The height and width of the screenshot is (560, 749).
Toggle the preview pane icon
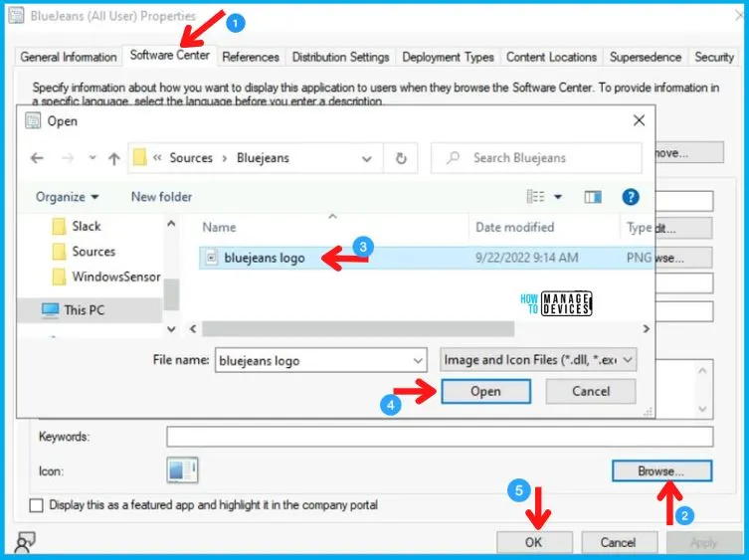coord(596,197)
